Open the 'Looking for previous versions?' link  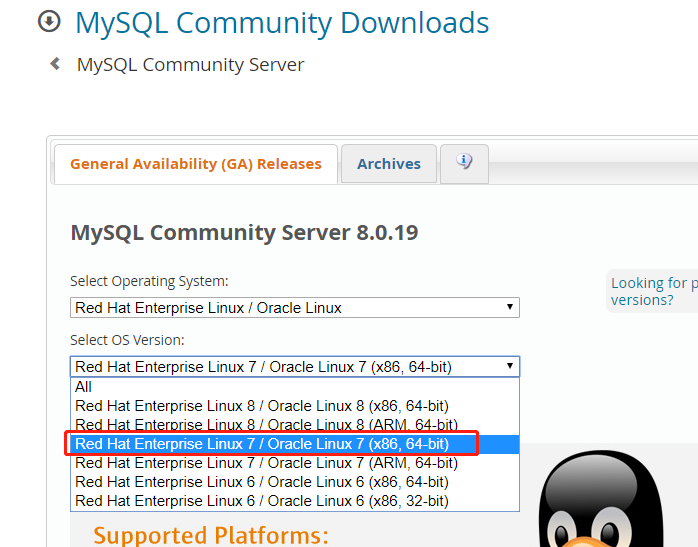pyautogui.click(x=654, y=291)
